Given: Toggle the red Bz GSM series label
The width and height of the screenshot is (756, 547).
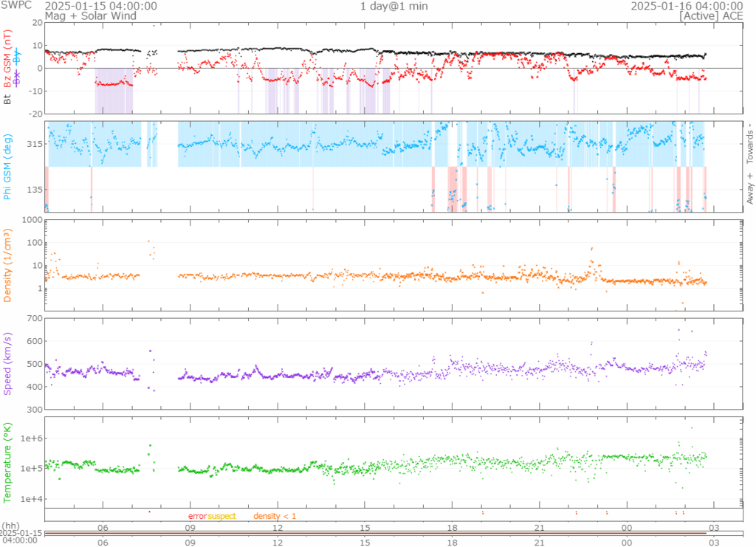Looking at the screenshot, I should coord(8,58).
